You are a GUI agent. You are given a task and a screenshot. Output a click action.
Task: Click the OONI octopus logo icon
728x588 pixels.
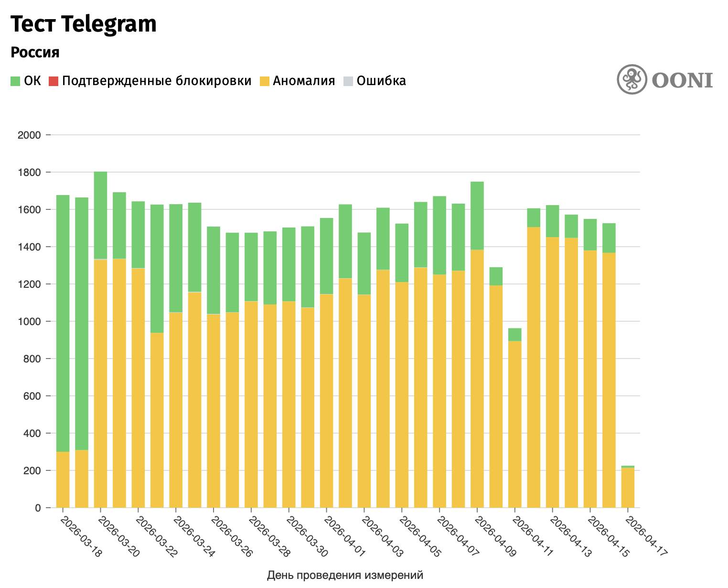[632, 79]
